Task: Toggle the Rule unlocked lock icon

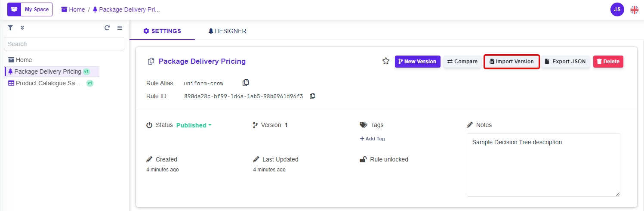Action: tap(363, 159)
